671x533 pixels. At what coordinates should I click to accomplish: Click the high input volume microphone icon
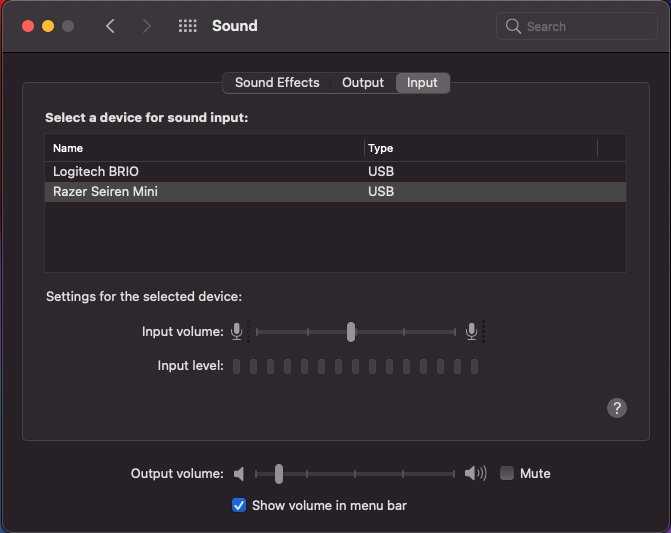click(x=472, y=332)
